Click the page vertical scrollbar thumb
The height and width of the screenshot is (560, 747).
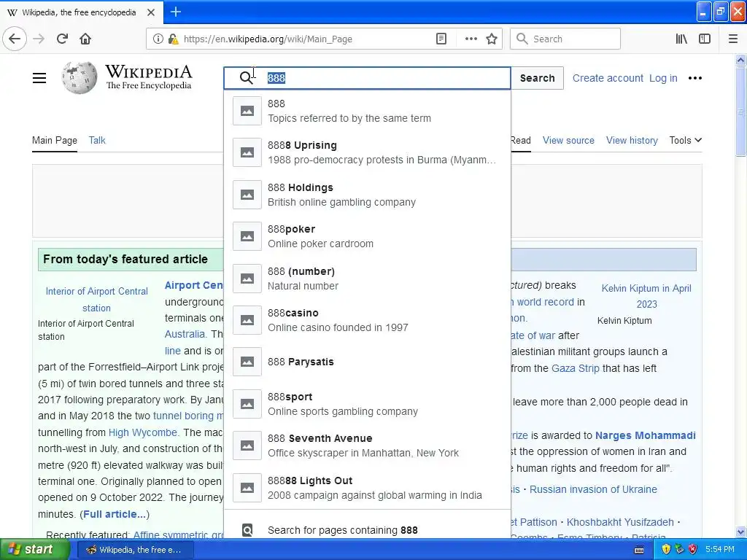click(740, 111)
